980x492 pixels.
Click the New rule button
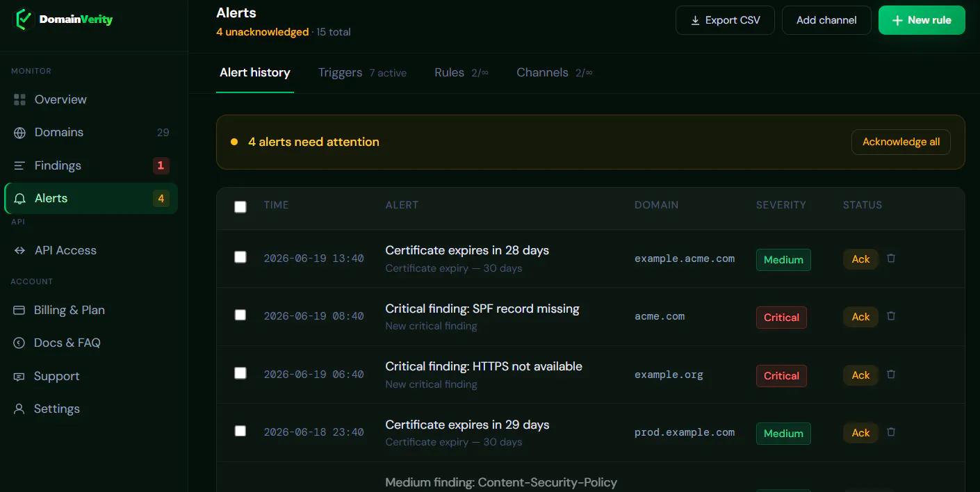click(x=922, y=20)
